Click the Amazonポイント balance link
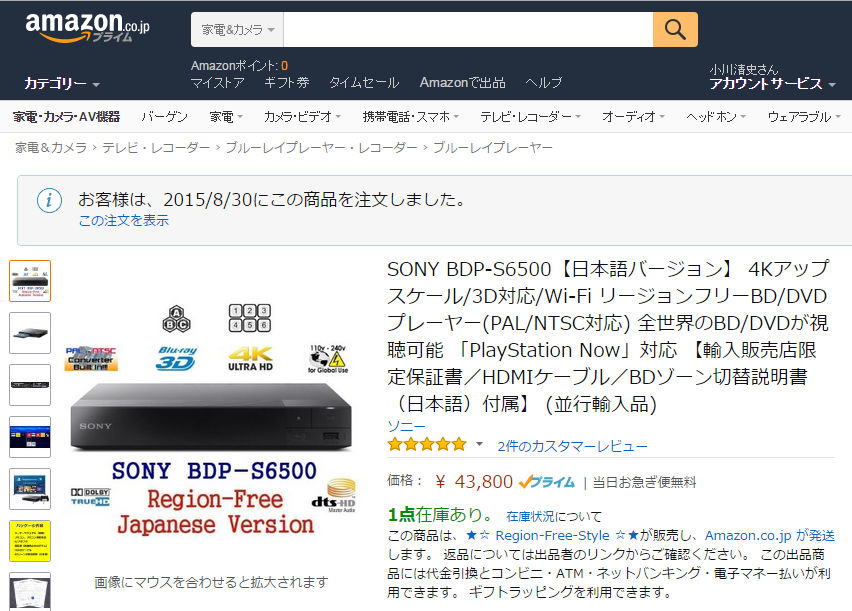This screenshot has height=611, width=852. (239, 66)
